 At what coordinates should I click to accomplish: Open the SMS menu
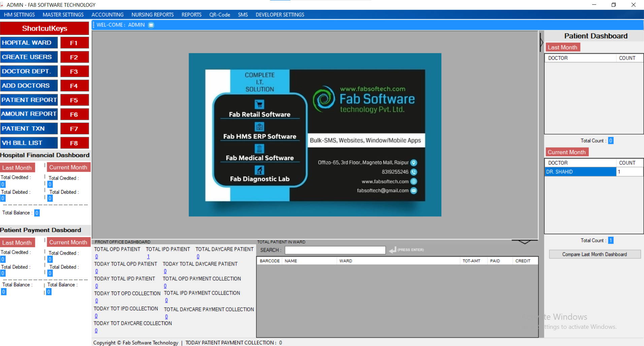point(243,15)
